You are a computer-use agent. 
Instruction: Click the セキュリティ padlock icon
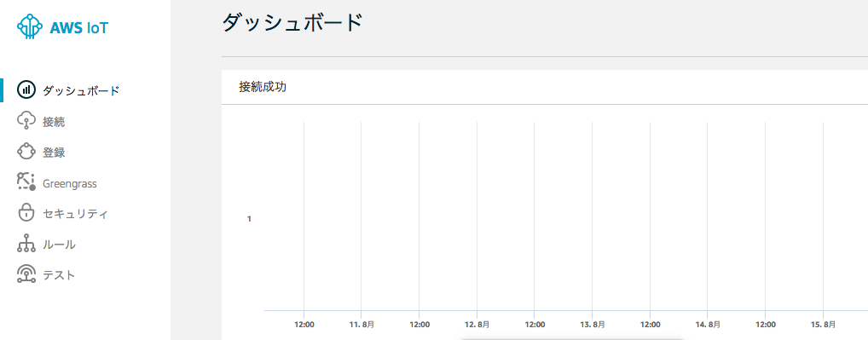pyautogui.click(x=26, y=213)
